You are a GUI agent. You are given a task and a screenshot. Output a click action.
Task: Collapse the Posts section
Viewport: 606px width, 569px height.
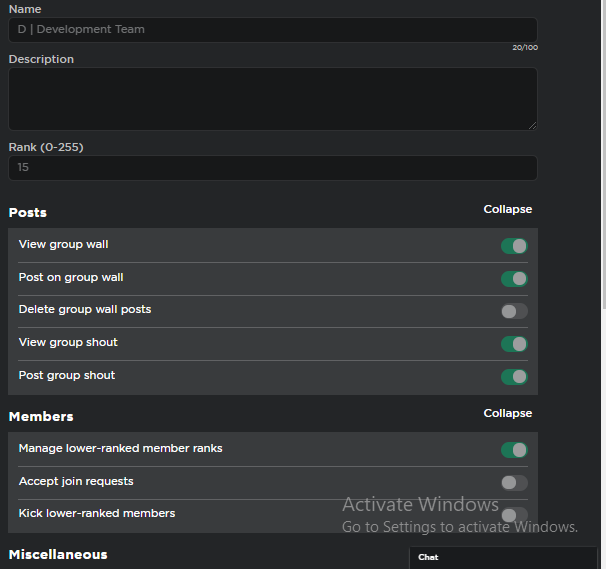[x=507, y=209]
